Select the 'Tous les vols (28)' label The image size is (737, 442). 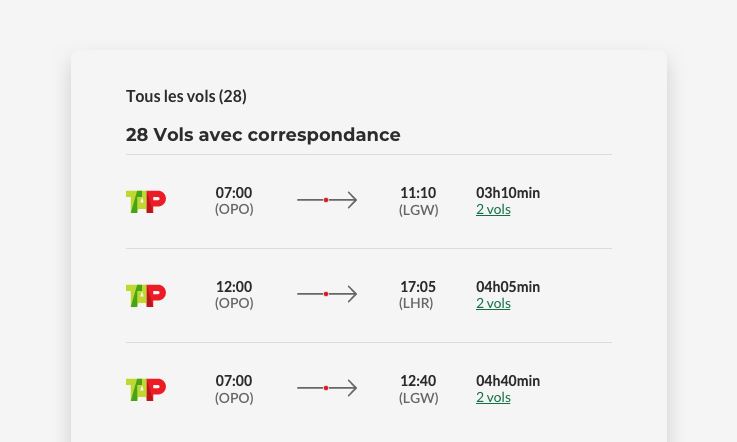point(186,96)
